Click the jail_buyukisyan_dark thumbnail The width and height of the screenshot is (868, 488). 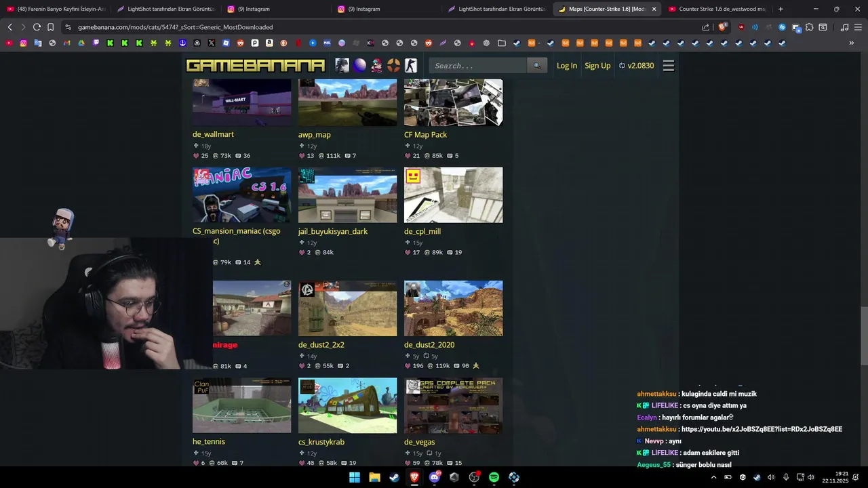coord(348,195)
